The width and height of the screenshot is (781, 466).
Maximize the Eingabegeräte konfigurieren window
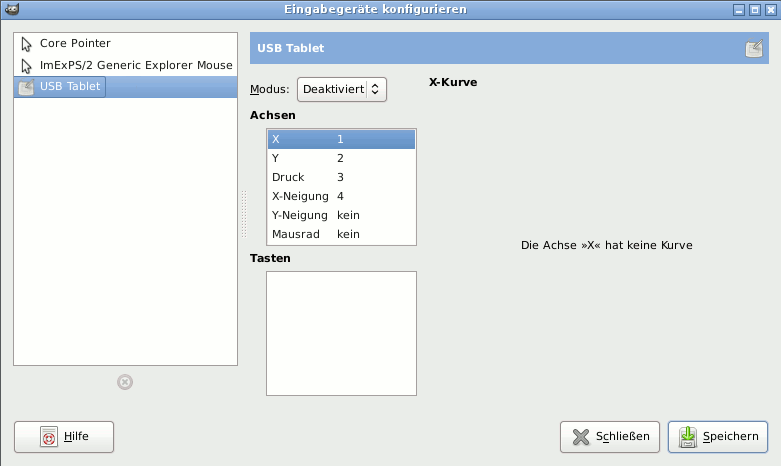pyautogui.click(x=755, y=9)
